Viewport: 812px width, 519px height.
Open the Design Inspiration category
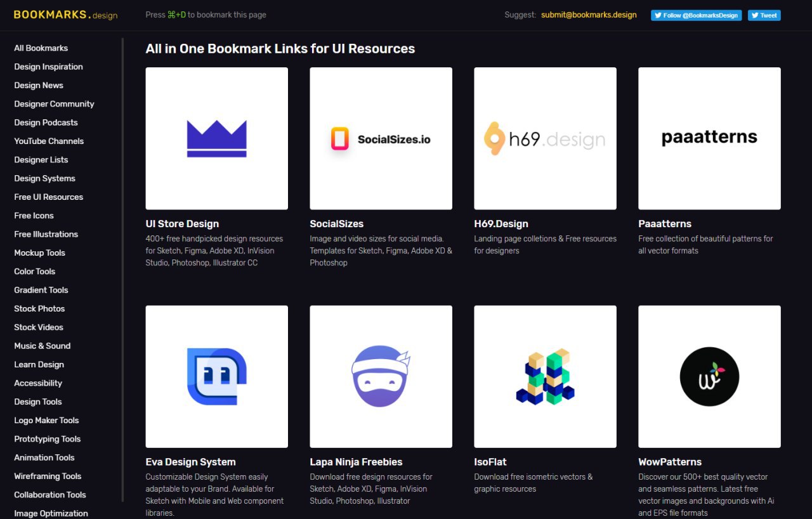pyautogui.click(x=48, y=67)
